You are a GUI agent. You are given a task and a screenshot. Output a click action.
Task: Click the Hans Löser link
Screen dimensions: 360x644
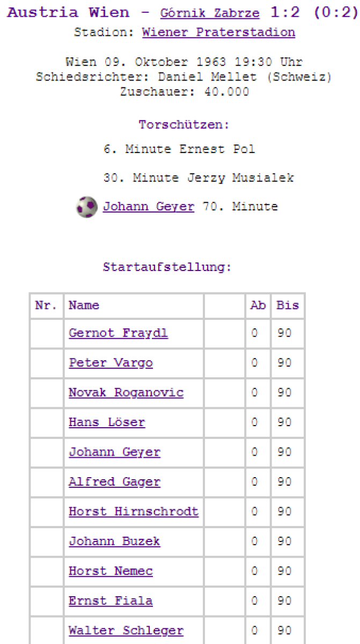click(107, 422)
